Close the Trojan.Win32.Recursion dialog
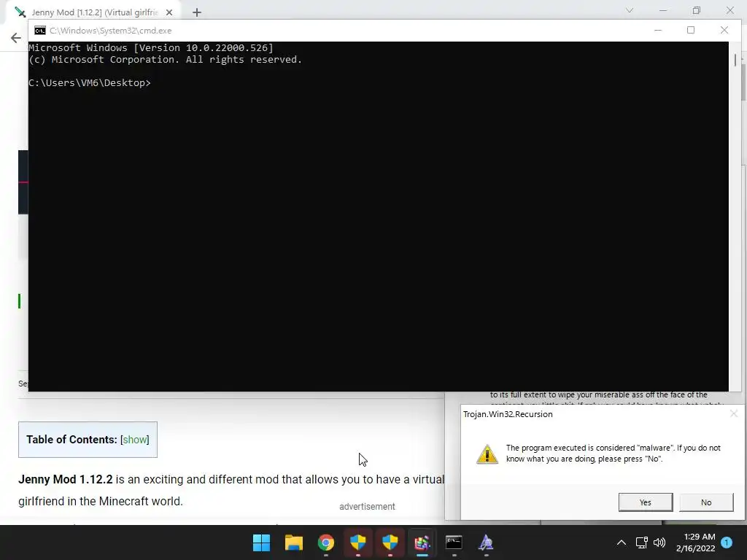The height and width of the screenshot is (560, 747). point(734,414)
